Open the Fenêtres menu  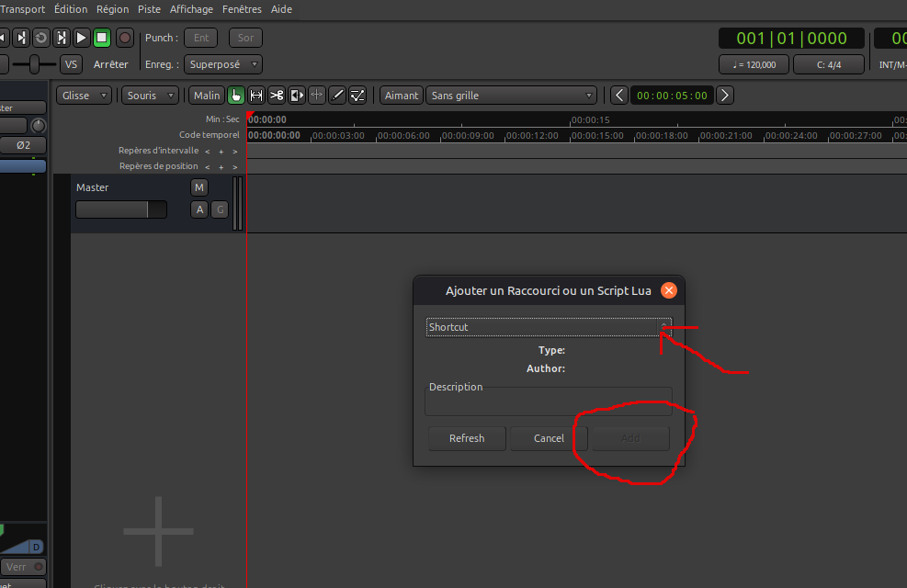(242, 9)
